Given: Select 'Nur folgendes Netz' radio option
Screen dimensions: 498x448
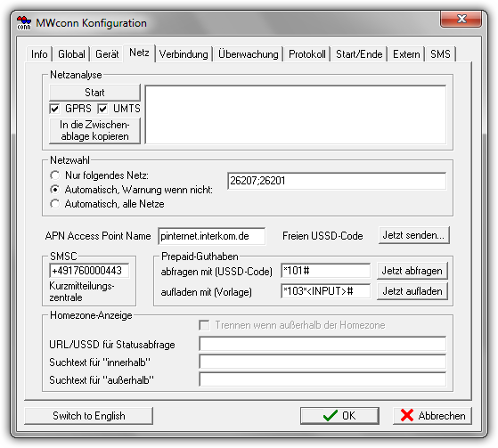Looking at the screenshot, I should [55, 175].
